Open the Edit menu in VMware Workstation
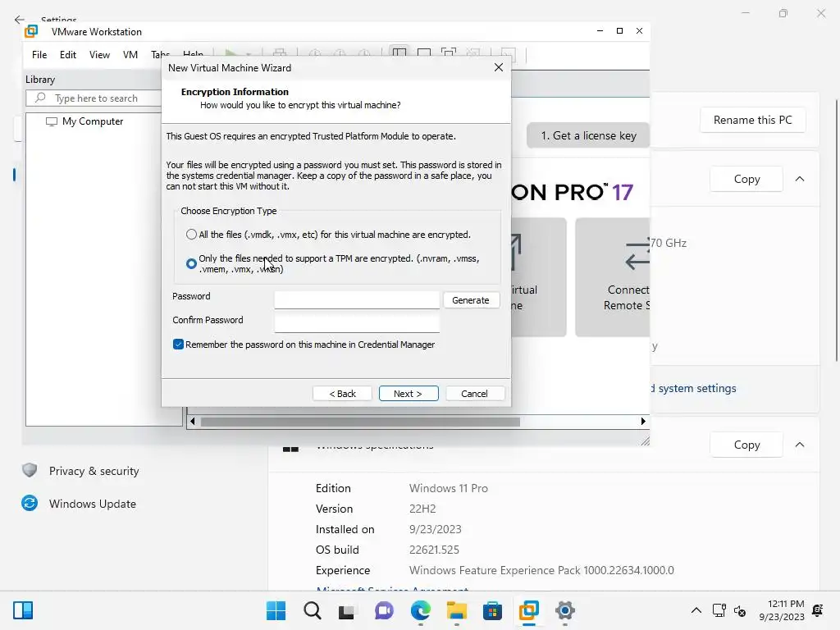Viewport: 840px width, 630px height. pos(68,55)
